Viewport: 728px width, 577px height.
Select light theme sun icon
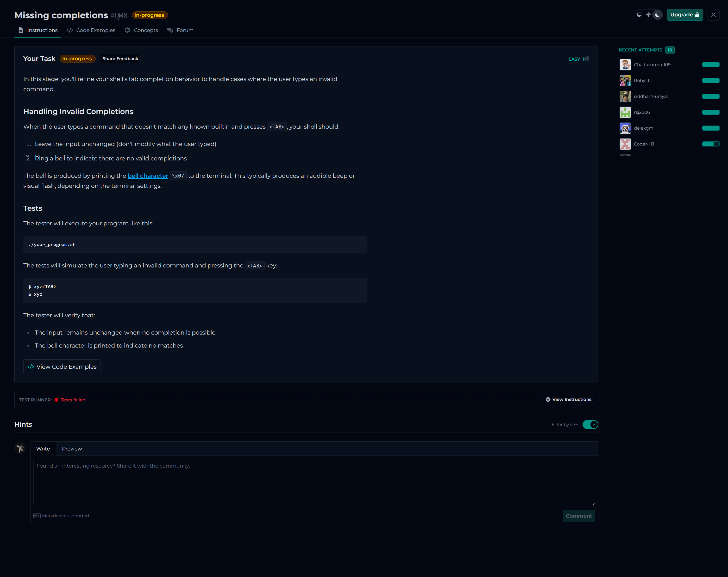point(648,15)
